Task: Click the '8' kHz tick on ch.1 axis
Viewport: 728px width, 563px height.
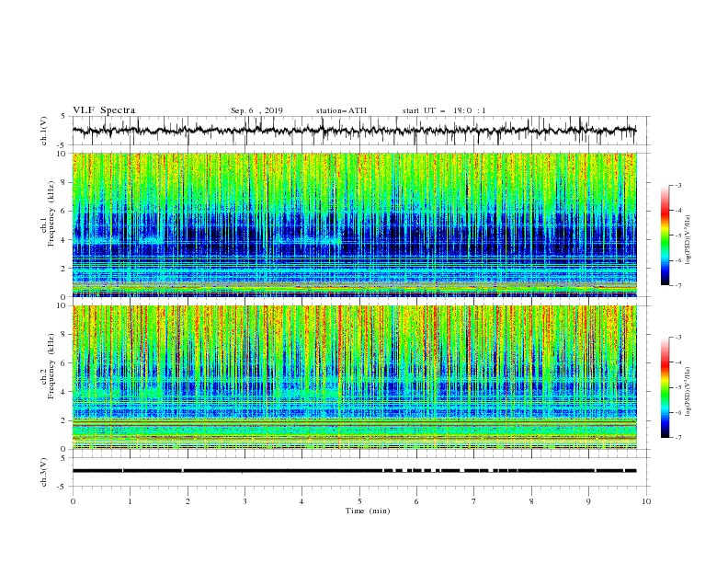Action: pos(65,182)
